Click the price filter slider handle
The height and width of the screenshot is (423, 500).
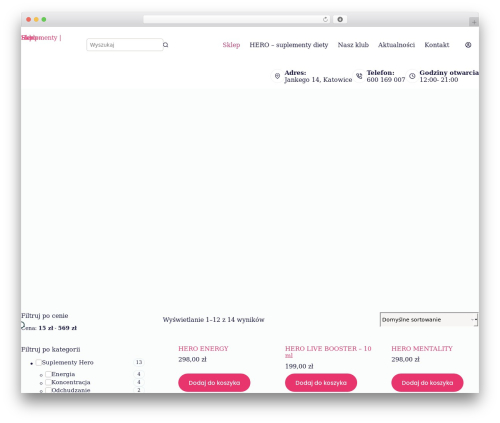[x=22, y=325]
